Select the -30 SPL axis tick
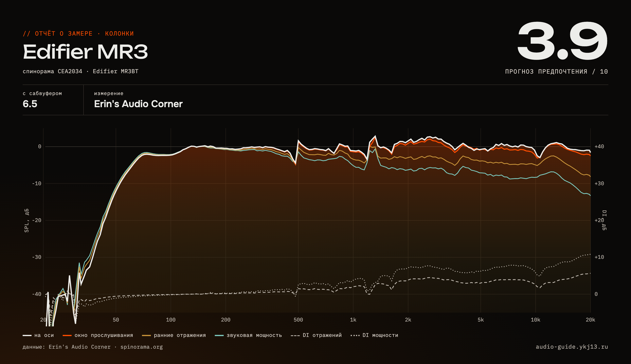Screen dimensions: 631x364 coord(36,257)
